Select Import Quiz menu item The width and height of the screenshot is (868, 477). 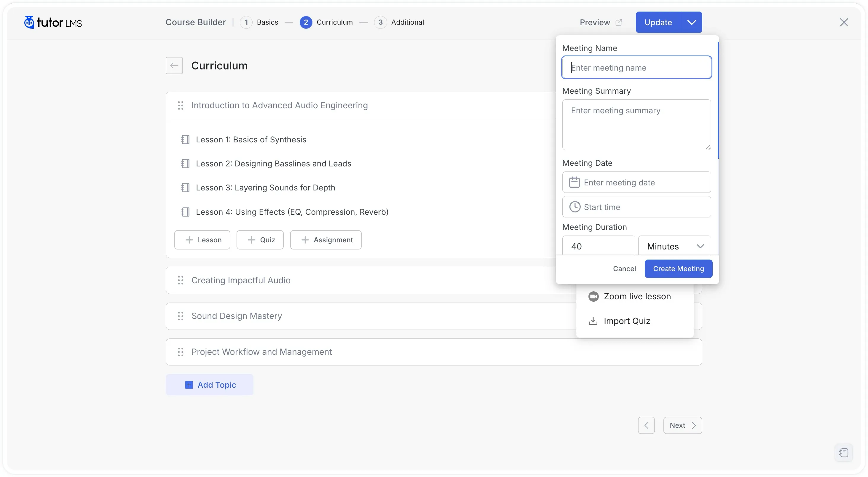[x=635, y=321]
